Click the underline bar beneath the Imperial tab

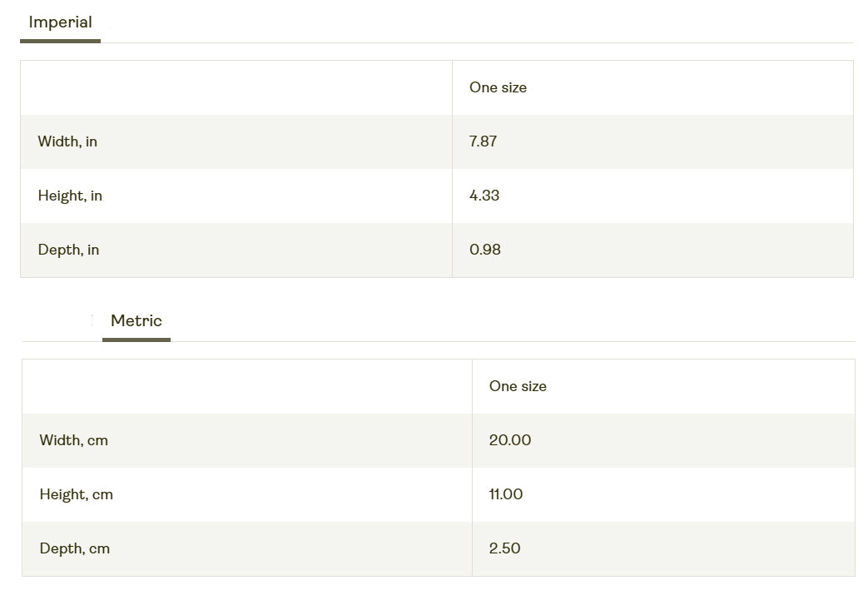[x=60, y=41]
